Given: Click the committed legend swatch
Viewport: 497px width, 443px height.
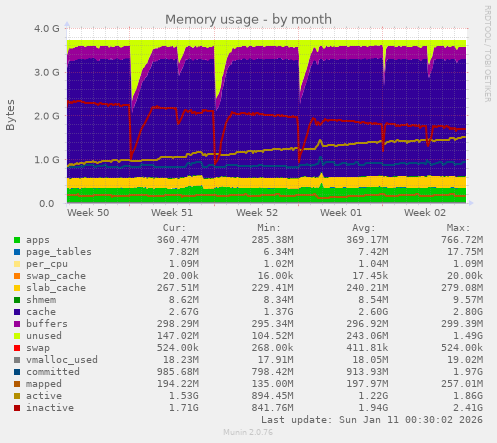Looking at the screenshot, I should point(17,372).
